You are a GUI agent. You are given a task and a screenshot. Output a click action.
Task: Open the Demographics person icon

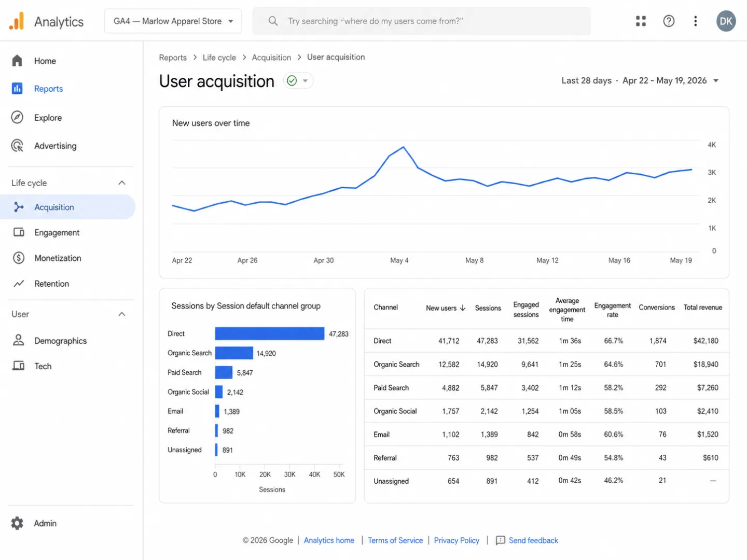(19, 340)
